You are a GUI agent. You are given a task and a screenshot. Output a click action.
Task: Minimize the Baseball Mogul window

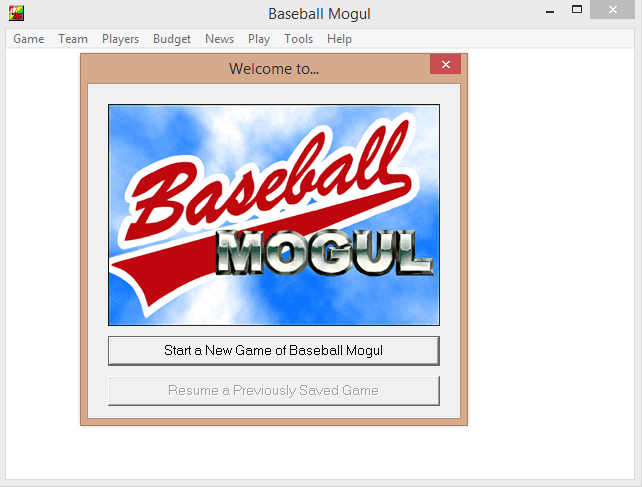pyautogui.click(x=550, y=11)
